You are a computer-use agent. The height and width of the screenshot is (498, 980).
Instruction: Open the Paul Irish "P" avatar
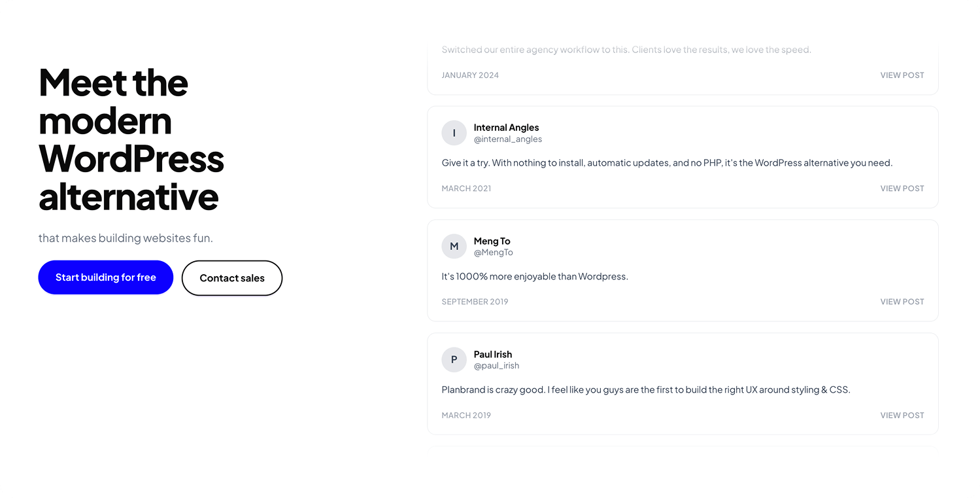(454, 360)
